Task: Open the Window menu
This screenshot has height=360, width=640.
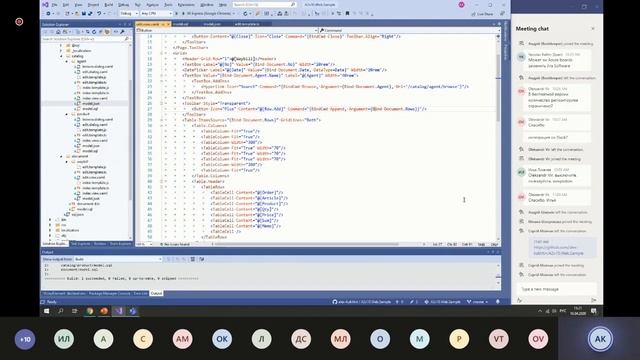Action: [207, 4]
